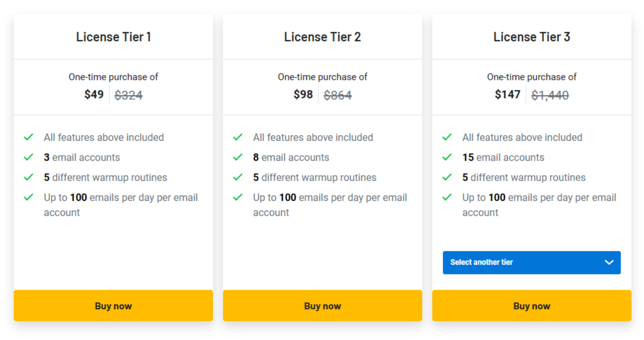Click the green checkmark beside "15 email accounts"
The width and height of the screenshot is (644, 340).
click(447, 157)
